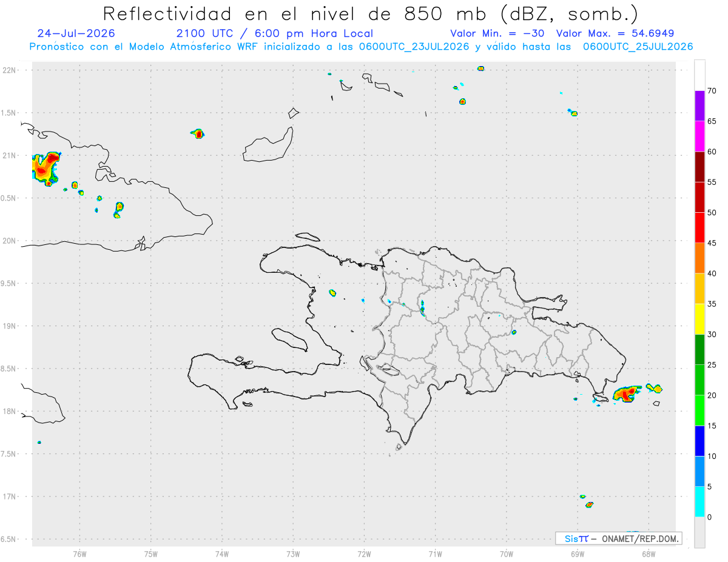Click the magenta 60–65 dBZ colorbar segment
Image resolution: width=728 pixels, height=562 pixels.
pyautogui.click(x=699, y=136)
